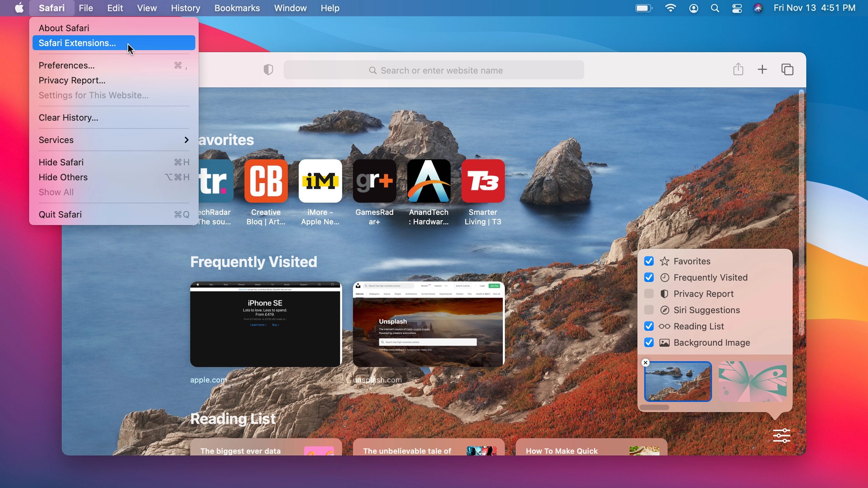Open the View menu
Screen dimensions: 868x488
147,8
